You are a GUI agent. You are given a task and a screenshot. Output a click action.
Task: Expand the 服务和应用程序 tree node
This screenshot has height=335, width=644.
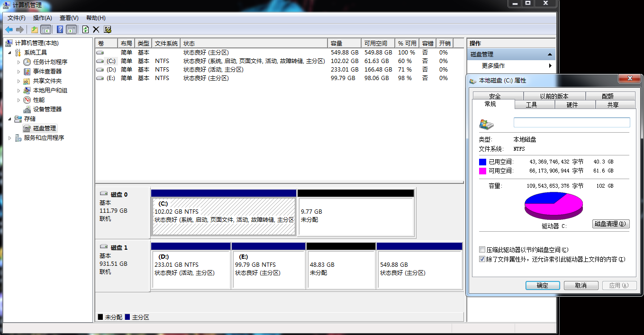coord(10,138)
